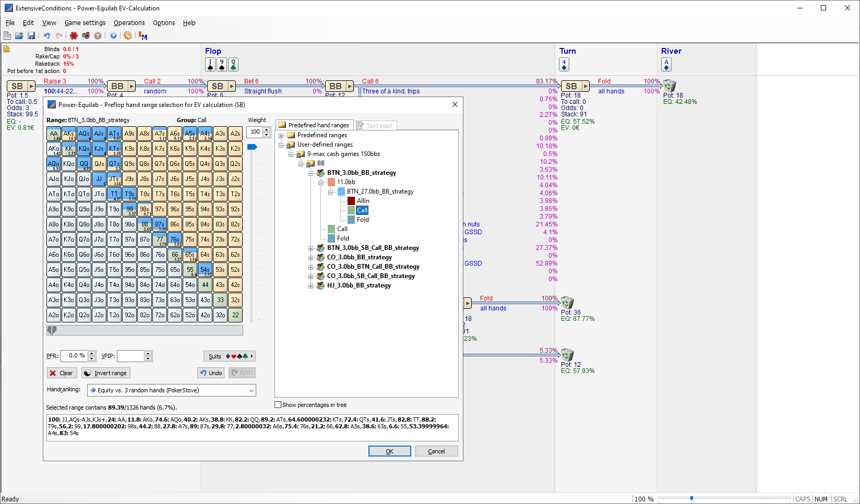
Task: Switch to Predefined hand ranges tab
Action: coord(314,125)
